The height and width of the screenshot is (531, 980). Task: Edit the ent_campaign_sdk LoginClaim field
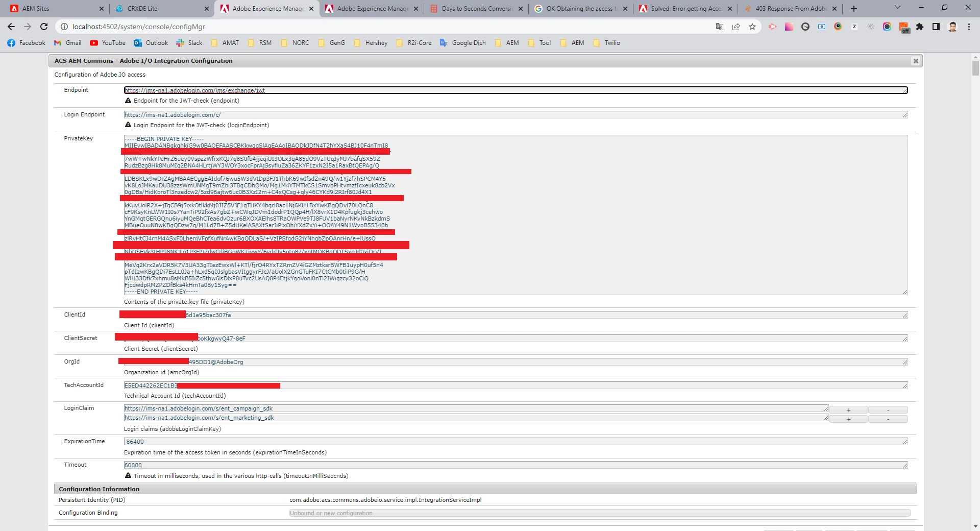pyautogui.click(x=476, y=408)
